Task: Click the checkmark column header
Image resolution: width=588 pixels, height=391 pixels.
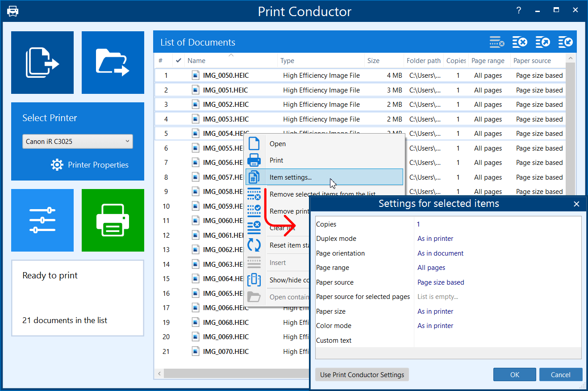Action: 179,60
